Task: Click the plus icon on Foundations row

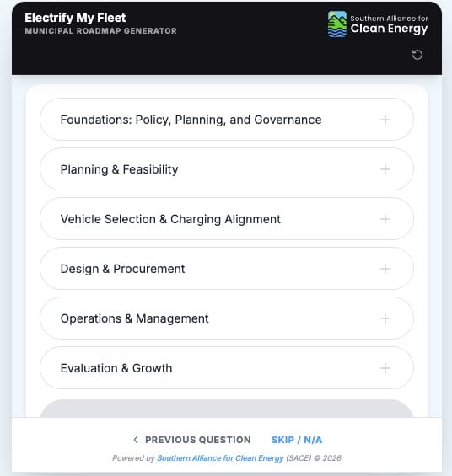Action: (x=385, y=120)
